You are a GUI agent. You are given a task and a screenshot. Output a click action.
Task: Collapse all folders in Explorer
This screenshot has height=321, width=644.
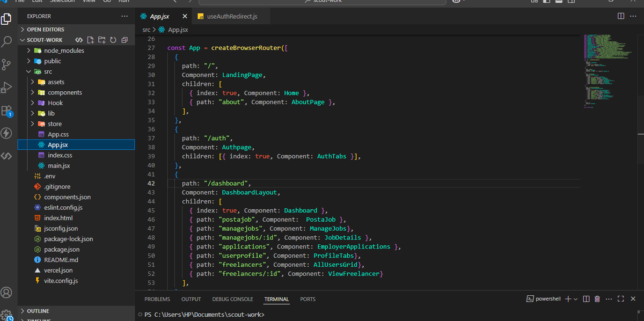point(125,40)
